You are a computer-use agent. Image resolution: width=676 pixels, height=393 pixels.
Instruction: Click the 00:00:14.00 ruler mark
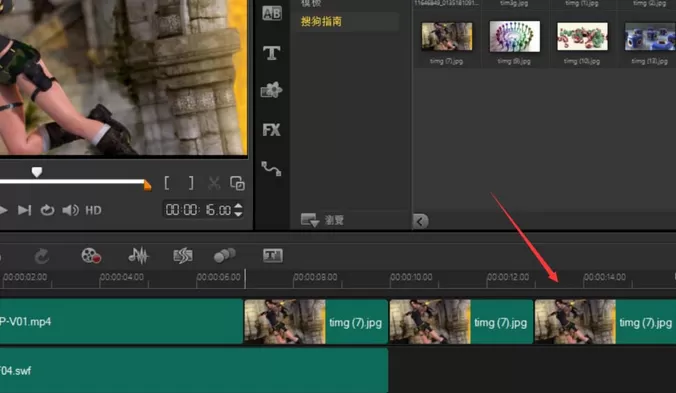pyautogui.click(x=604, y=277)
